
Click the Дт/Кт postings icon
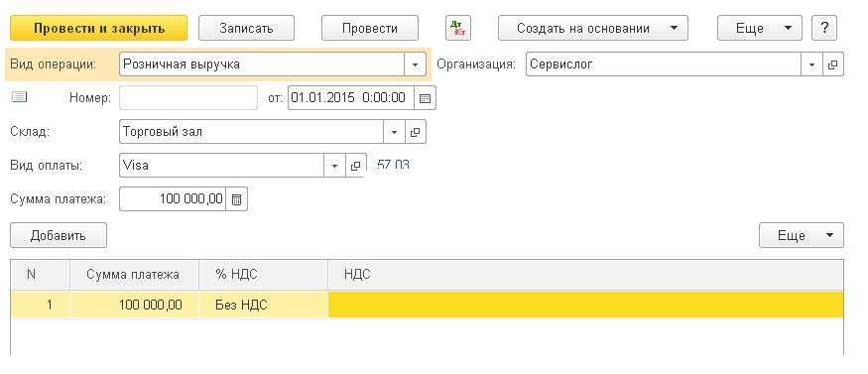tap(457, 28)
